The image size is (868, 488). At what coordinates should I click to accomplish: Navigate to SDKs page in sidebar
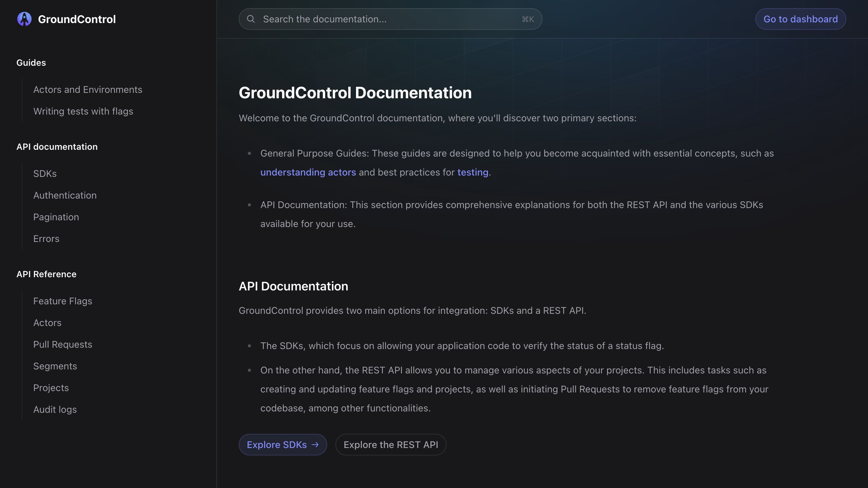(45, 174)
